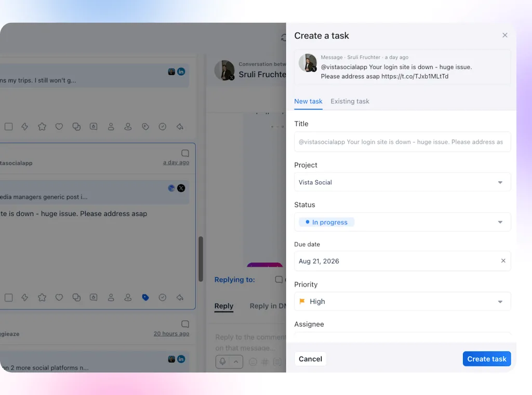Mark selected message complete via checkmark icon
This screenshot has height=395, width=532.
point(163,298)
